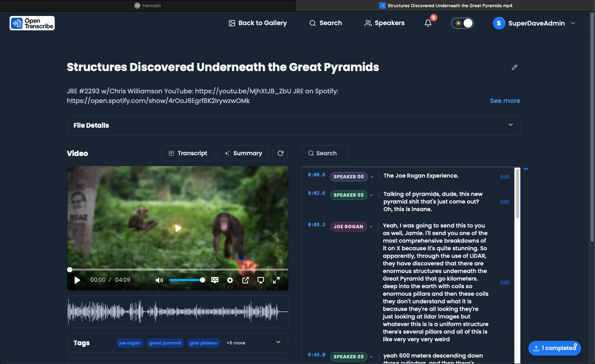595x364 pixels.
Task: Select the great pyramid tag
Action: pyautogui.click(x=165, y=343)
